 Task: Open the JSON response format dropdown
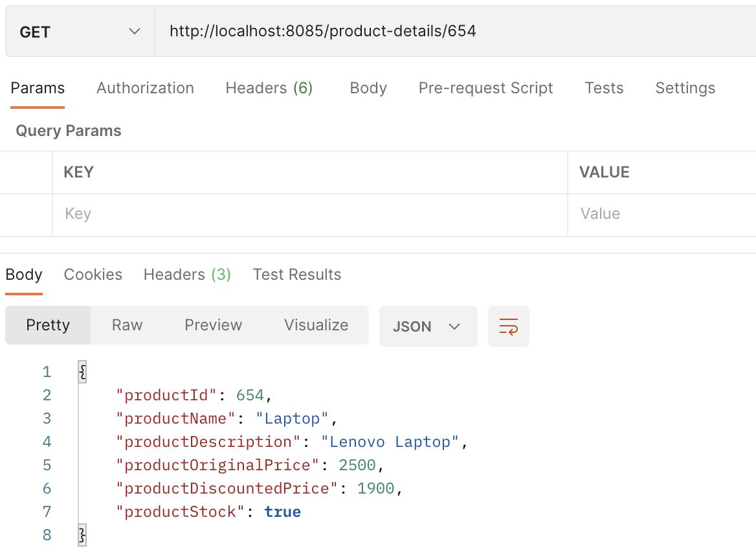[x=428, y=326]
